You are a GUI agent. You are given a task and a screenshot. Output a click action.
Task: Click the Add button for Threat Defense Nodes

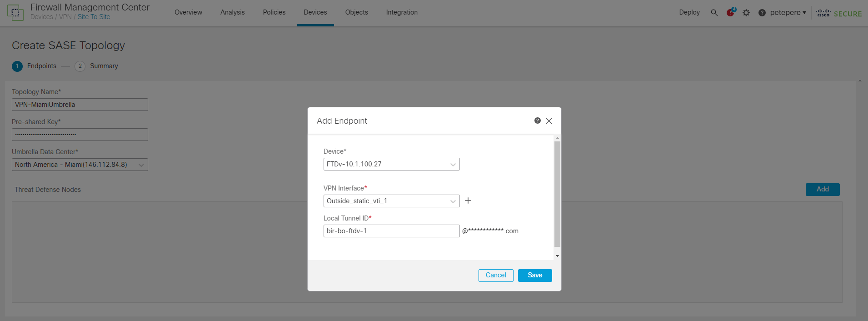[823, 190]
